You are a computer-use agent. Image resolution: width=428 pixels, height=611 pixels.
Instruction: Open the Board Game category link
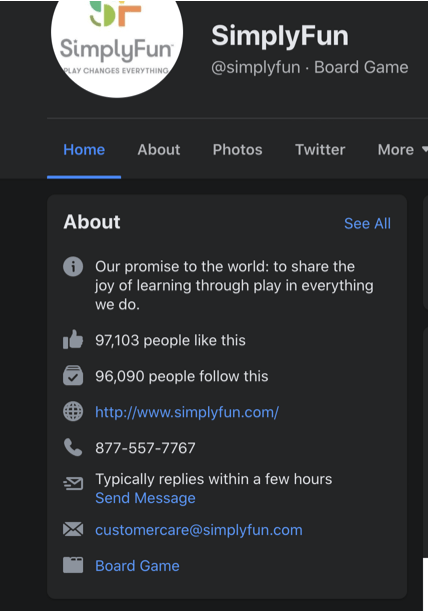137,566
